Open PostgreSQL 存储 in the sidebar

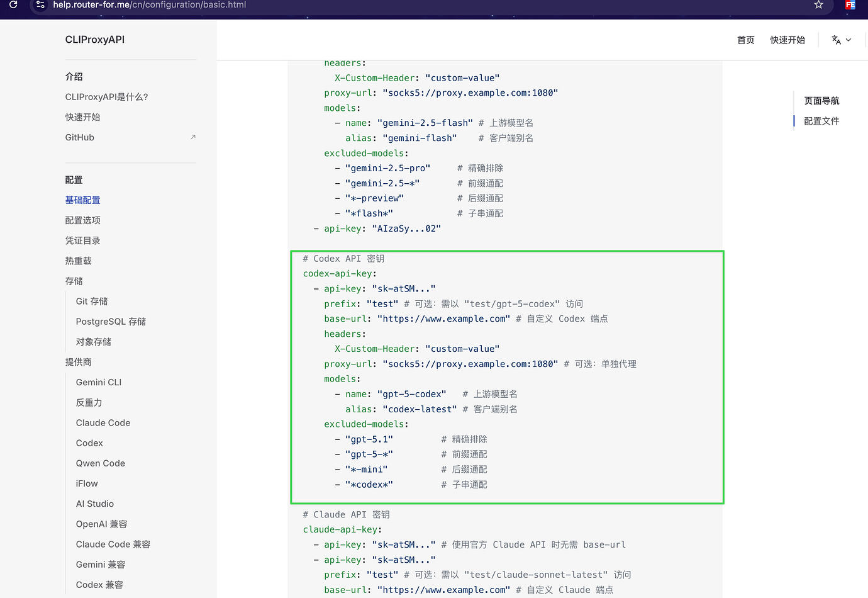pos(111,322)
